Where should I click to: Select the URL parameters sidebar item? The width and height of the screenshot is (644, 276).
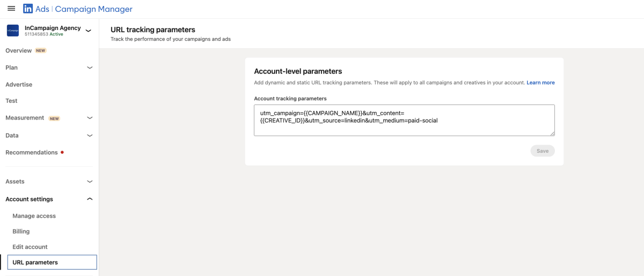35,263
